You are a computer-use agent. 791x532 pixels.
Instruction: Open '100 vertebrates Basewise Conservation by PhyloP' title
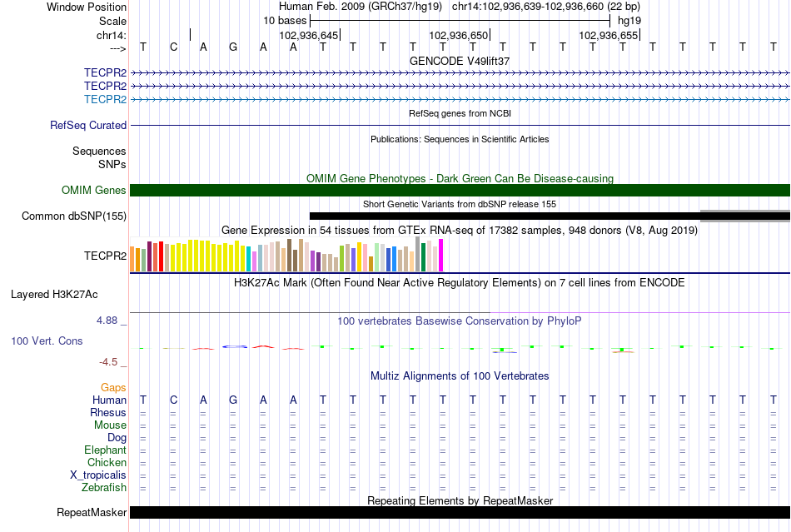tap(460, 321)
